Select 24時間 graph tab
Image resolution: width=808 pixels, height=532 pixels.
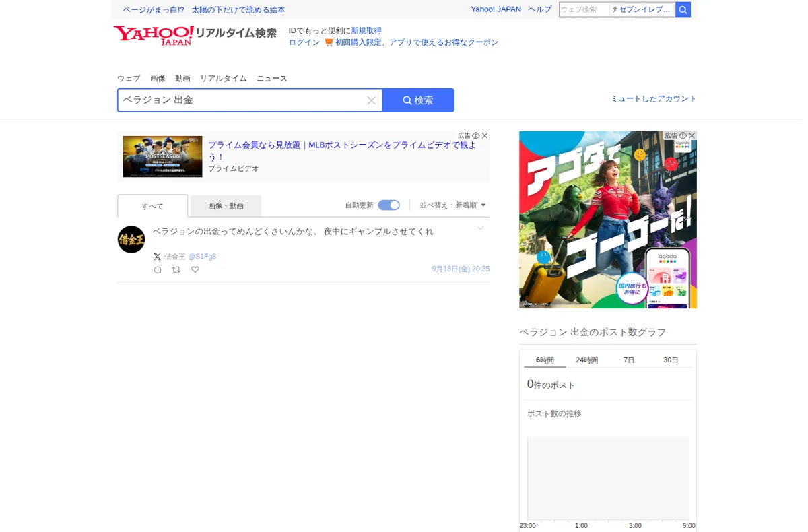click(586, 360)
